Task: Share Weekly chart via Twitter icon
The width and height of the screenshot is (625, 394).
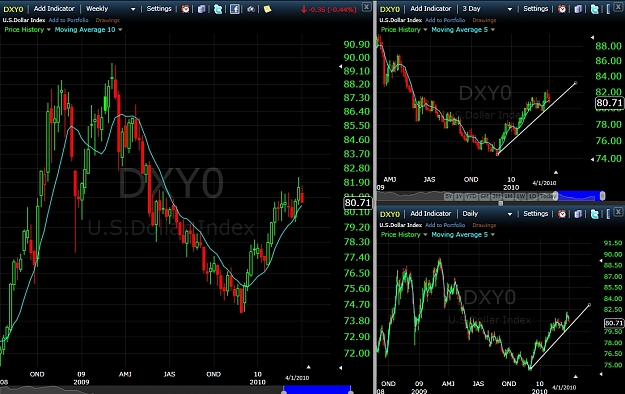Action: pyautogui.click(x=218, y=9)
